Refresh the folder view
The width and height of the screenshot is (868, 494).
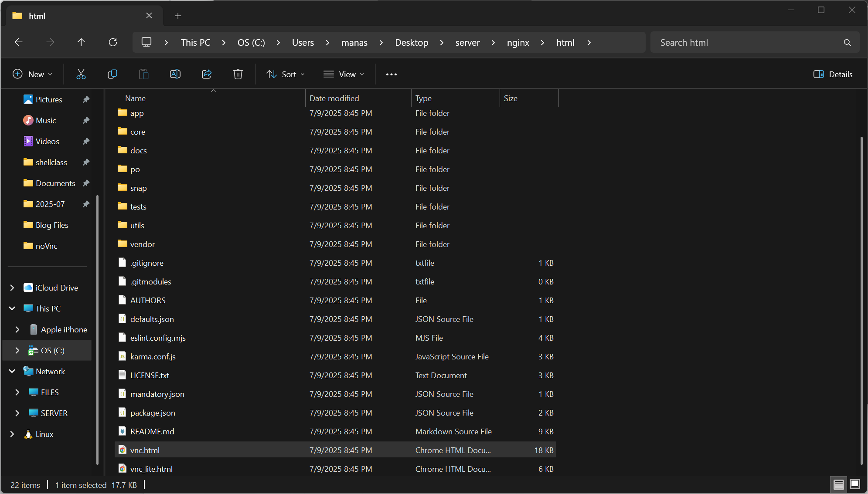coord(113,42)
